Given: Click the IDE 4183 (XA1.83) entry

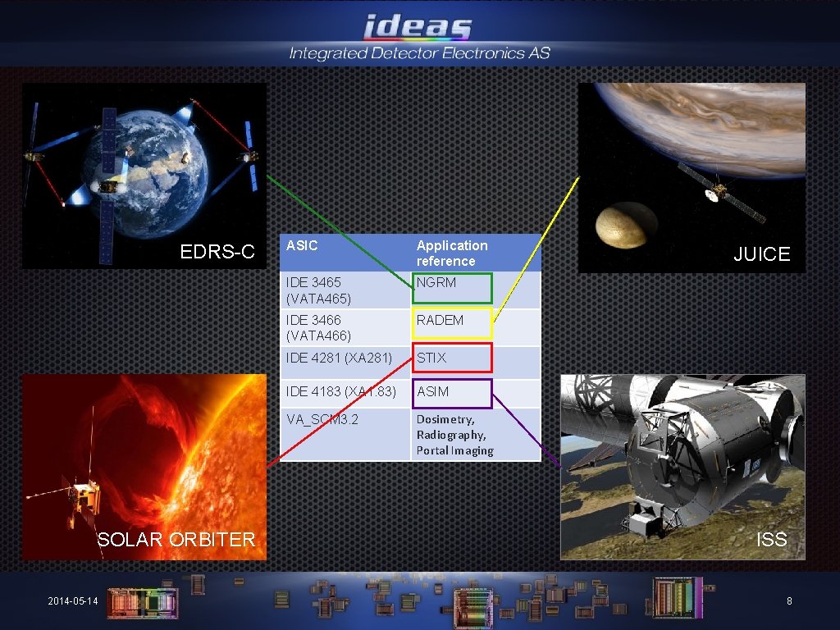Looking at the screenshot, I should [x=339, y=392].
